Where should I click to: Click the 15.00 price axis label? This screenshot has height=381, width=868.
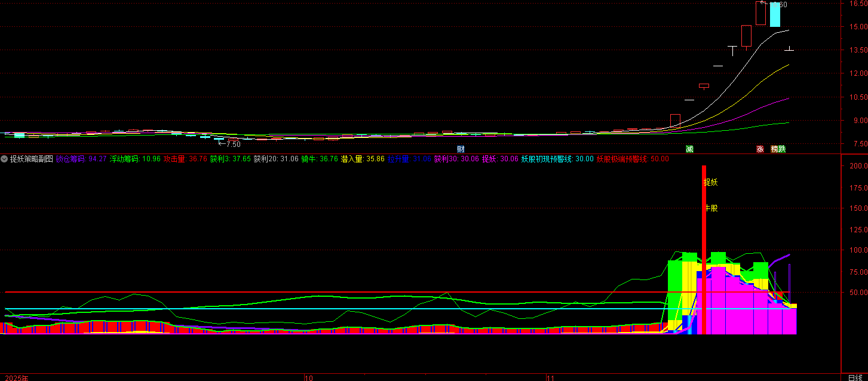click(x=858, y=27)
